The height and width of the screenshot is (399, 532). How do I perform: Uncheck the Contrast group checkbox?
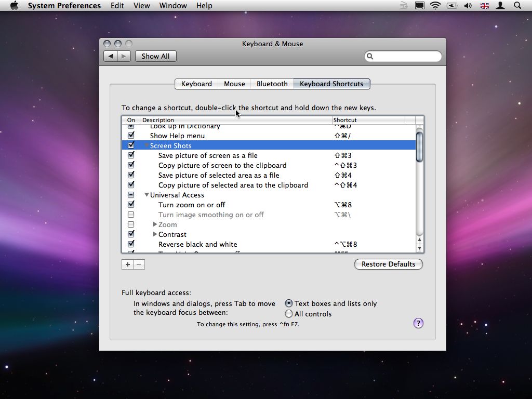pos(131,234)
